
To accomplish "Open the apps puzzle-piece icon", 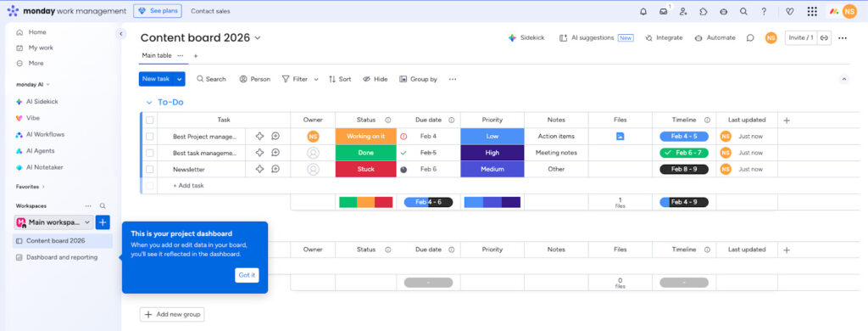I will (x=703, y=11).
